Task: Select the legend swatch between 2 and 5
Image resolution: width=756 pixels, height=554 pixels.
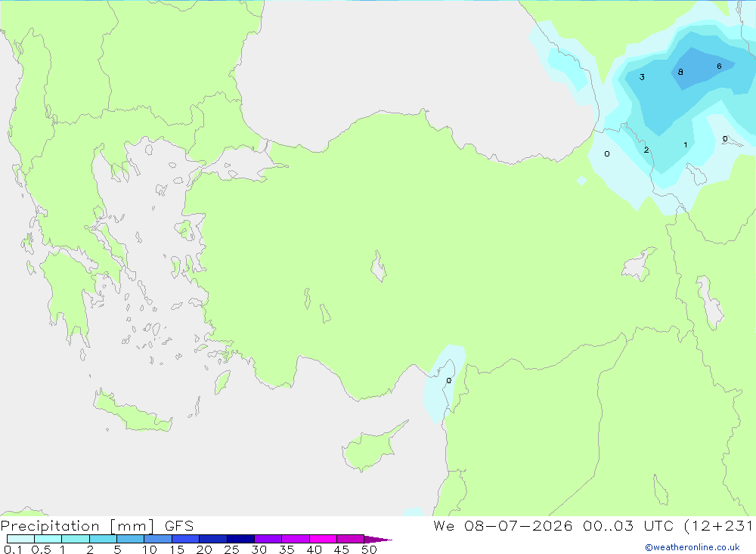Action: pyautogui.click(x=103, y=539)
